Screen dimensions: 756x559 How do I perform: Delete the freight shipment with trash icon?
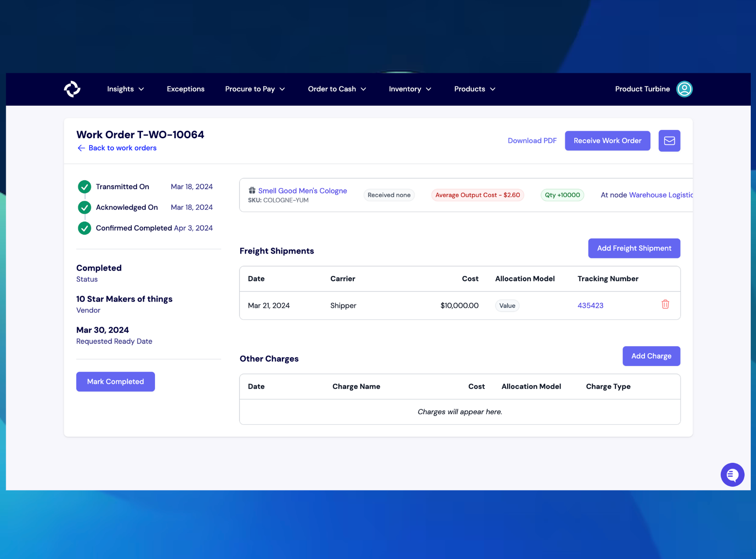(665, 305)
